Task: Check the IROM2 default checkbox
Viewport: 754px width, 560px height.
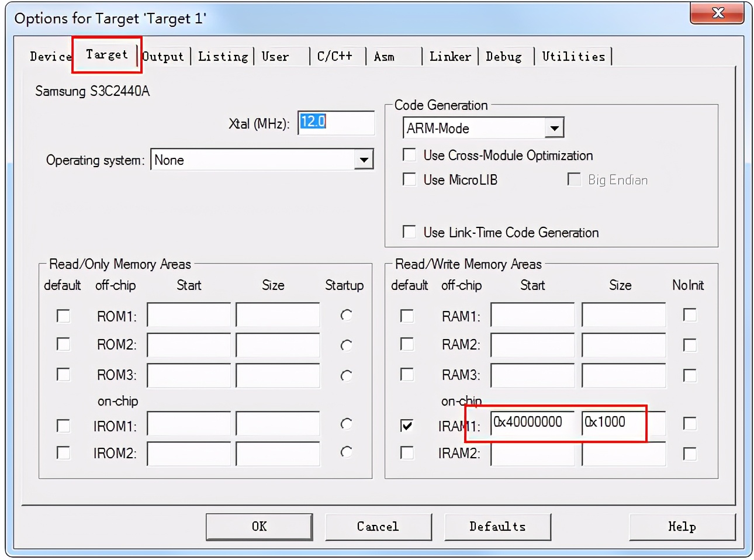Action: (x=63, y=453)
